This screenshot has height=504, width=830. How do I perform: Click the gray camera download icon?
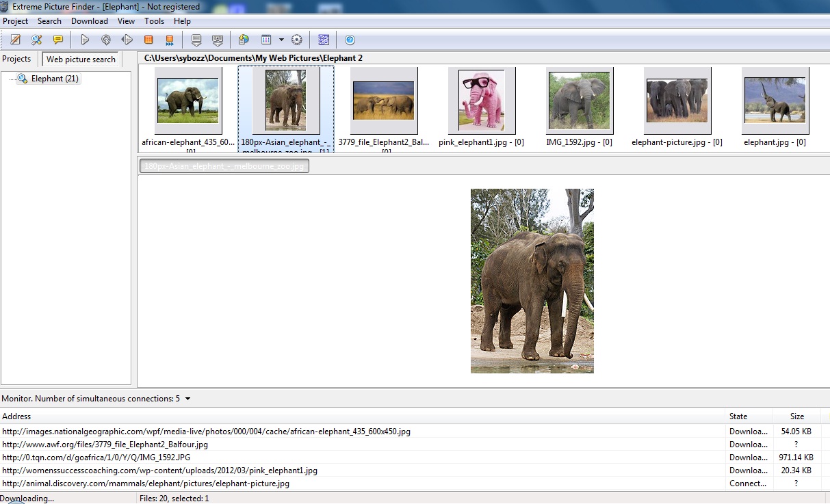point(218,40)
